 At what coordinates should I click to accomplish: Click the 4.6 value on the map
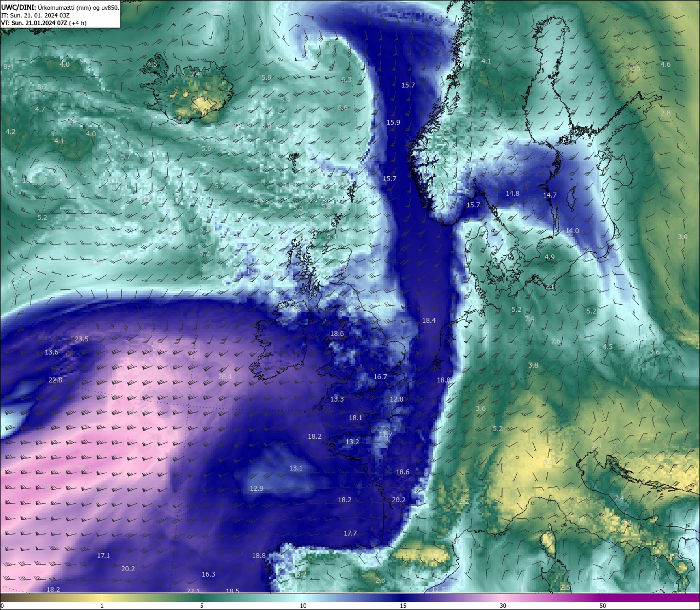[666, 65]
